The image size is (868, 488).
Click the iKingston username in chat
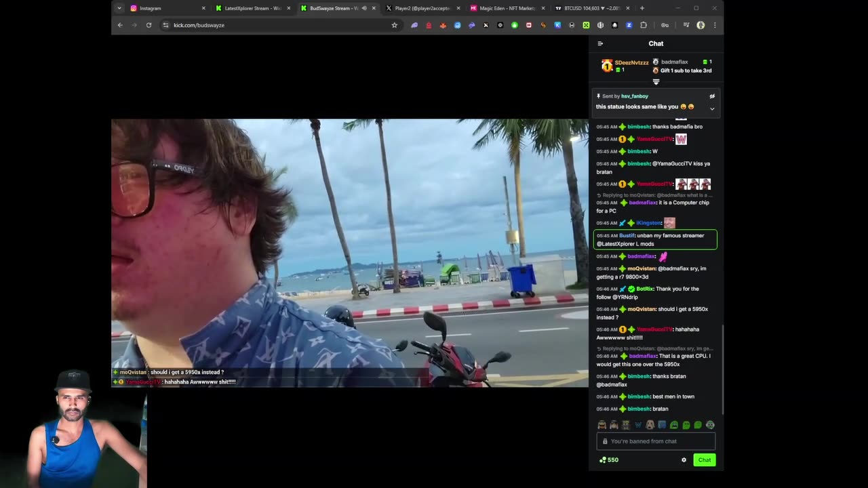click(648, 223)
